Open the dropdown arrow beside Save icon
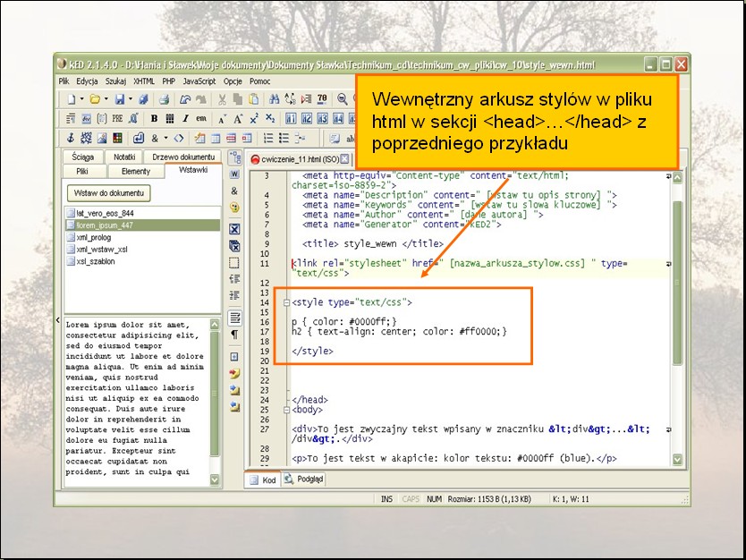 131,99
